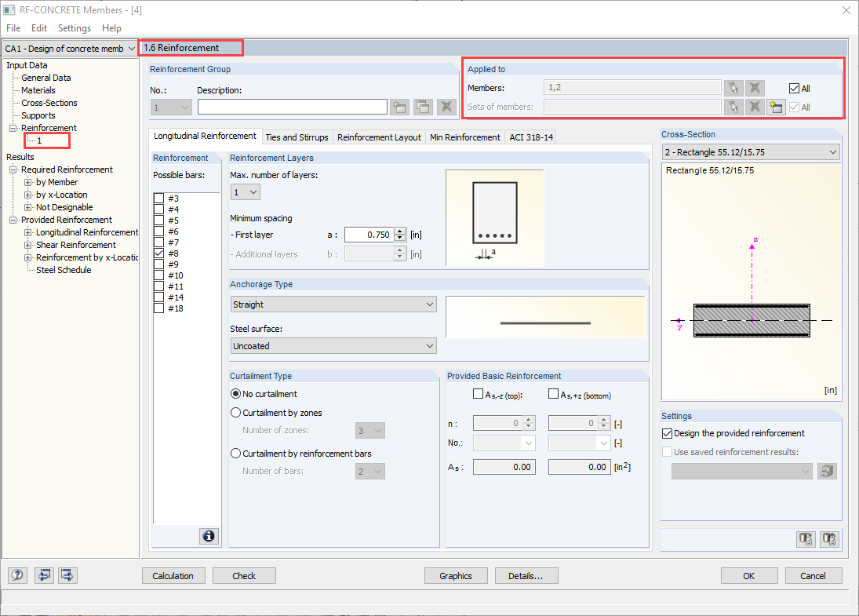Select Curtailment by reinforcement bars option
Screen dimensions: 859x616
(x=235, y=454)
